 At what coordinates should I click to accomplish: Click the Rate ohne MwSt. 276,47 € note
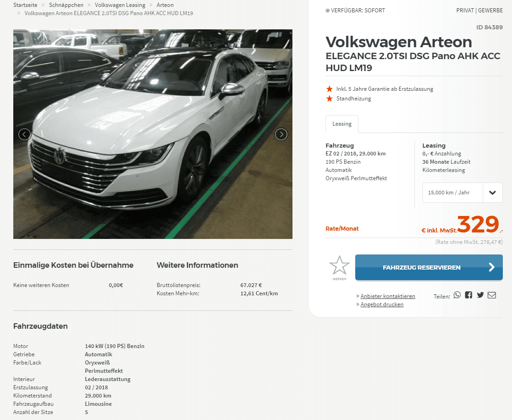click(469, 242)
